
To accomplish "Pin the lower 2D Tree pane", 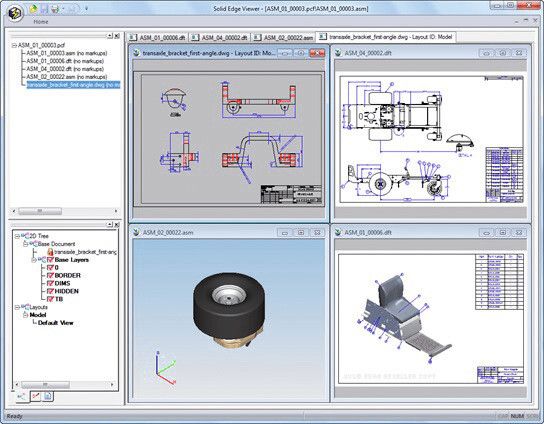I will 110,224.
